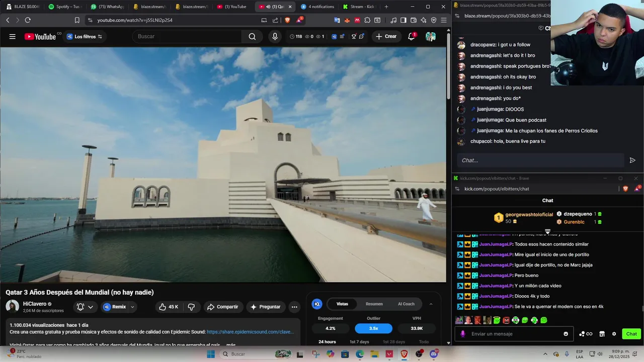This screenshot has width=644, height=362.
Task: Open emoji picker in Kick chat
Action: (x=566, y=334)
